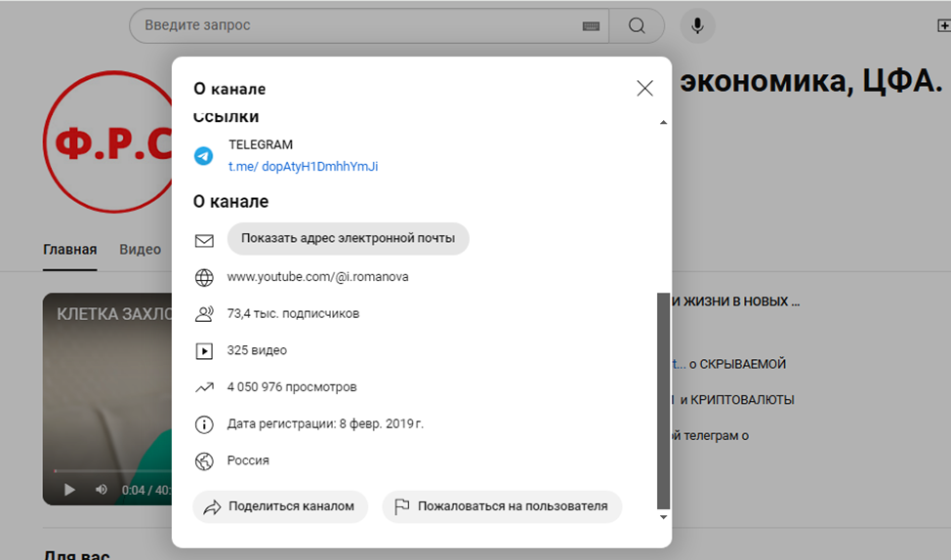Image resolution: width=951 pixels, height=560 pixels.
Task: Report user via Пожаловаться на пользователя
Action: [x=502, y=506]
